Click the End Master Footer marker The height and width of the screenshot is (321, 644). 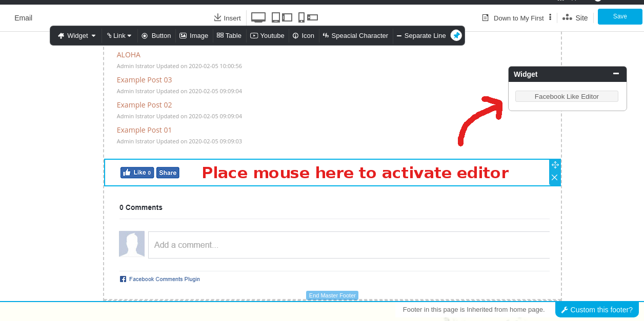(x=332, y=295)
